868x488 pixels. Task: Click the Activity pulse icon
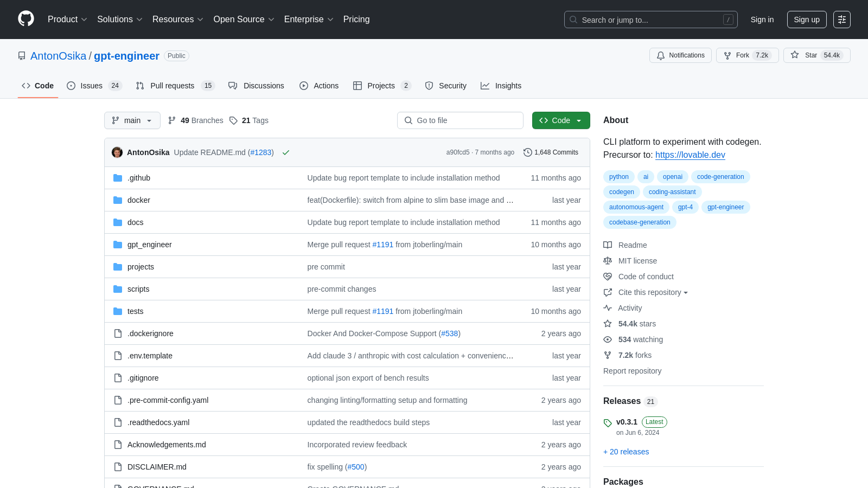[608, 308]
